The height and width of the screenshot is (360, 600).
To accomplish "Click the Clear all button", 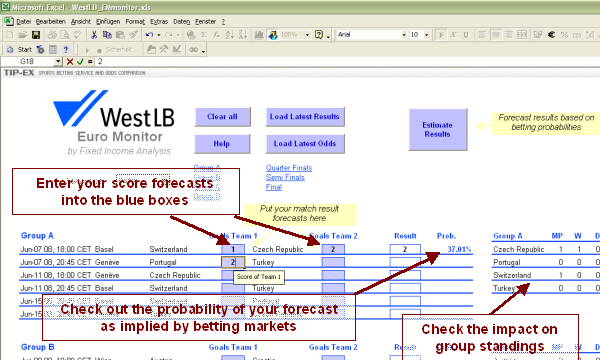I will coord(223,117).
